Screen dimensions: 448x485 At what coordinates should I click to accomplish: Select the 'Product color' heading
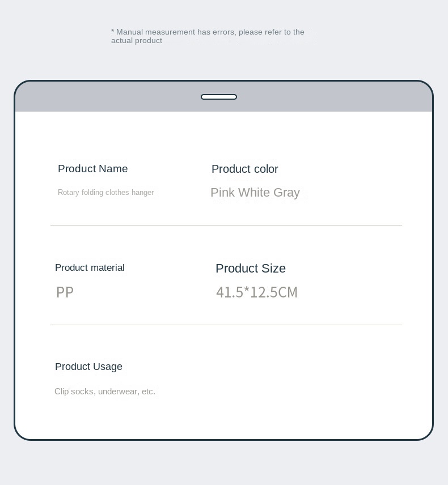(245, 169)
